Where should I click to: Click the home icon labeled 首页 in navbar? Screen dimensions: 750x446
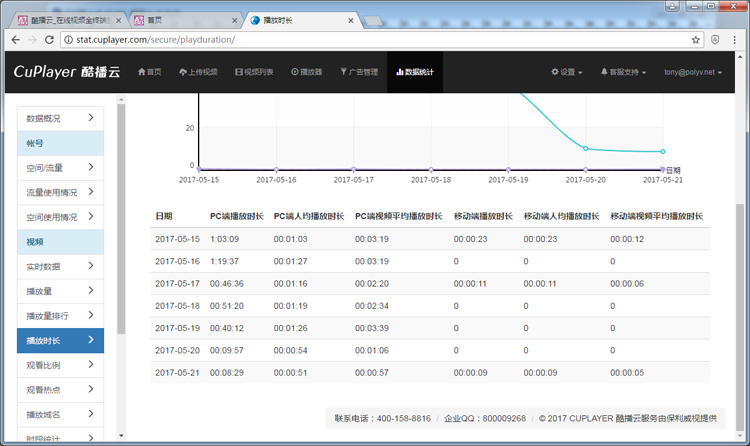148,72
